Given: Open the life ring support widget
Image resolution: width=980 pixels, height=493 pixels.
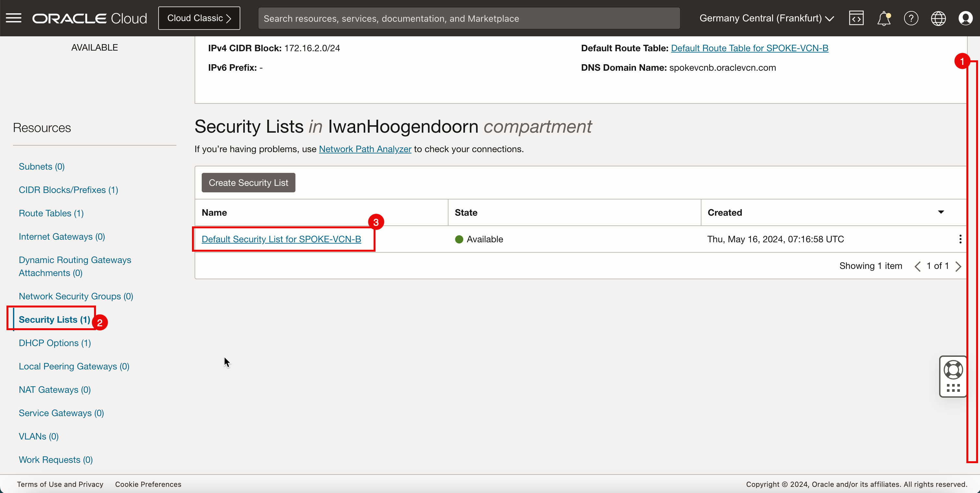Looking at the screenshot, I should (953, 370).
